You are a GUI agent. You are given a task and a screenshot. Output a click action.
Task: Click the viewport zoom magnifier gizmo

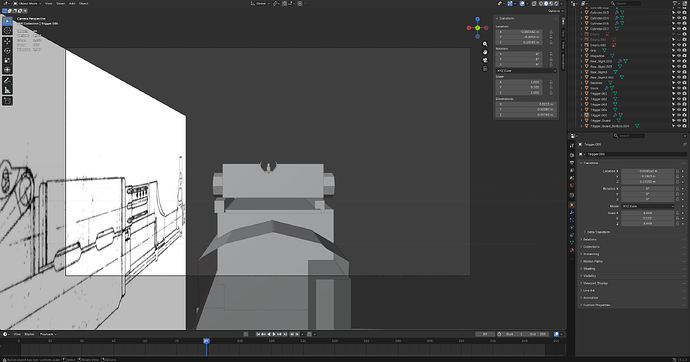pyautogui.click(x=485, y=44)
